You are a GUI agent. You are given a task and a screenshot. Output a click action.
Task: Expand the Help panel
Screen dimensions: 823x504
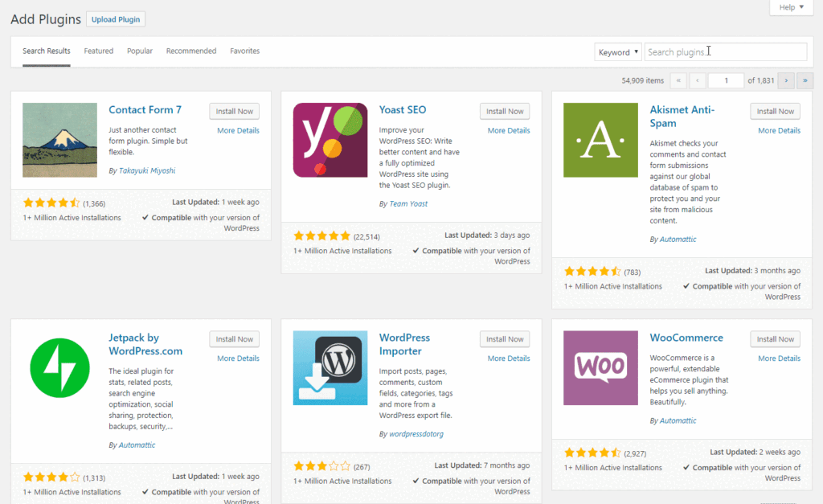point(792,7)
